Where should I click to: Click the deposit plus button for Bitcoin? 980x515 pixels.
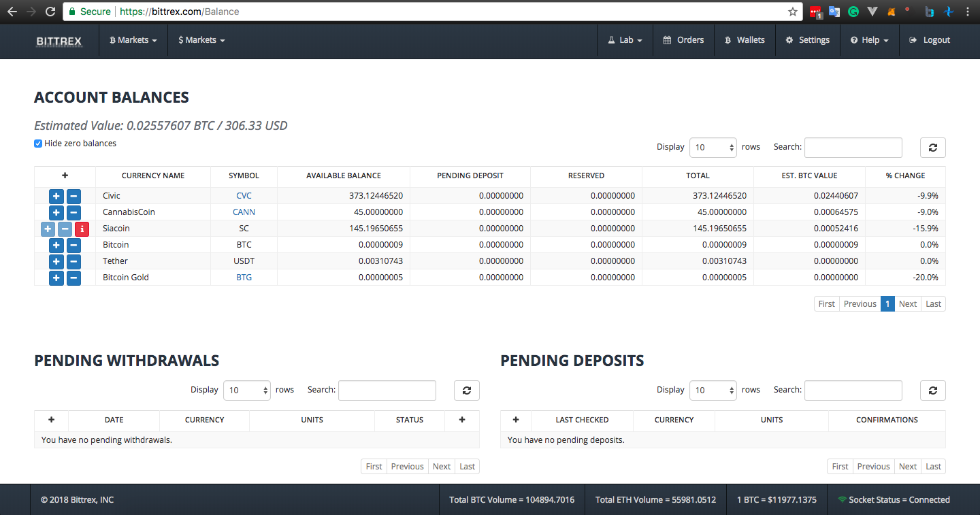click(56, 245)
